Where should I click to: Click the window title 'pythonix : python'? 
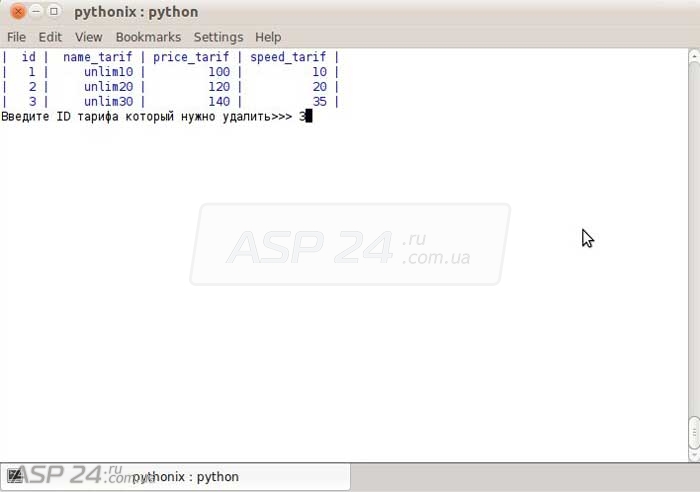136,12
